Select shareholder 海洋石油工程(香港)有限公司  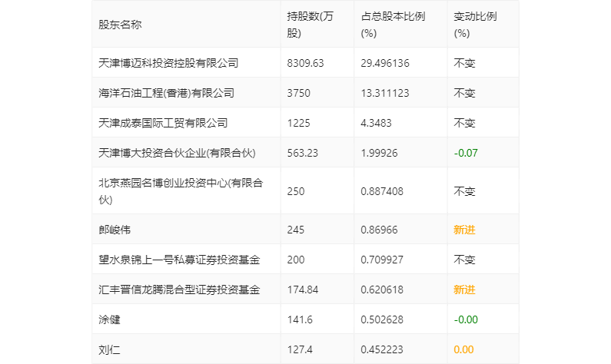166,93
